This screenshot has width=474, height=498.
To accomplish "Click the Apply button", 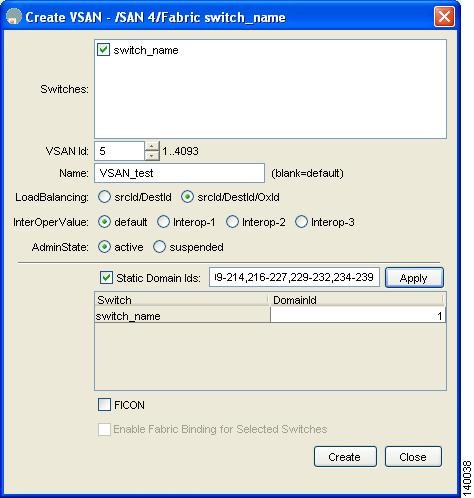I will coord(414,278).
